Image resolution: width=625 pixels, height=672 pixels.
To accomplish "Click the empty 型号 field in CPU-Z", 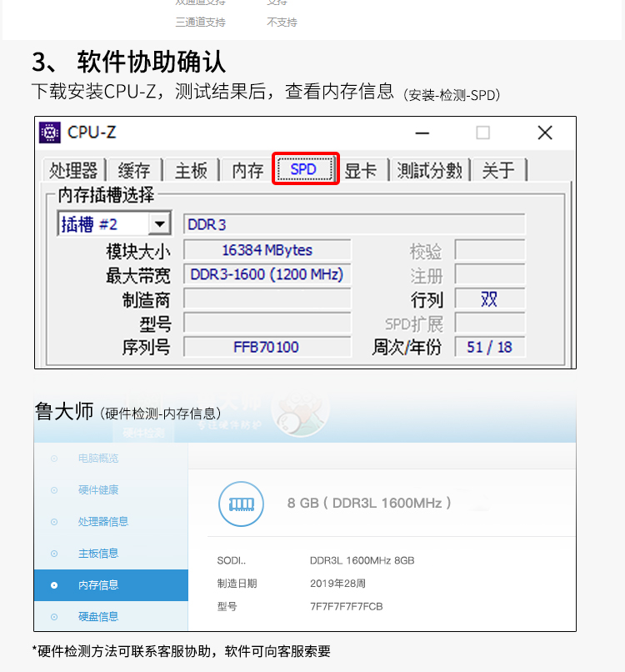I will [x=267, y=323].
